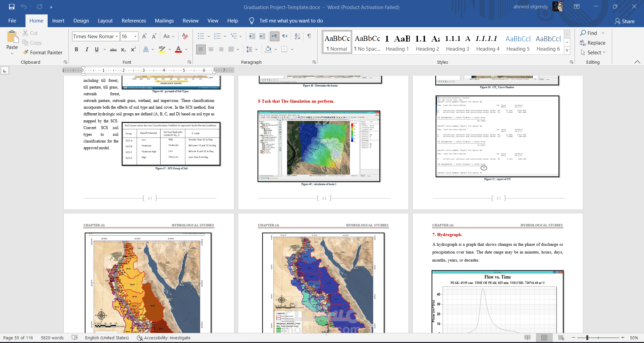Image resolution: width=644 pixels, height=343 pixels.
Task: Switch to the Design tab
Action: click(x=81, y=21)
